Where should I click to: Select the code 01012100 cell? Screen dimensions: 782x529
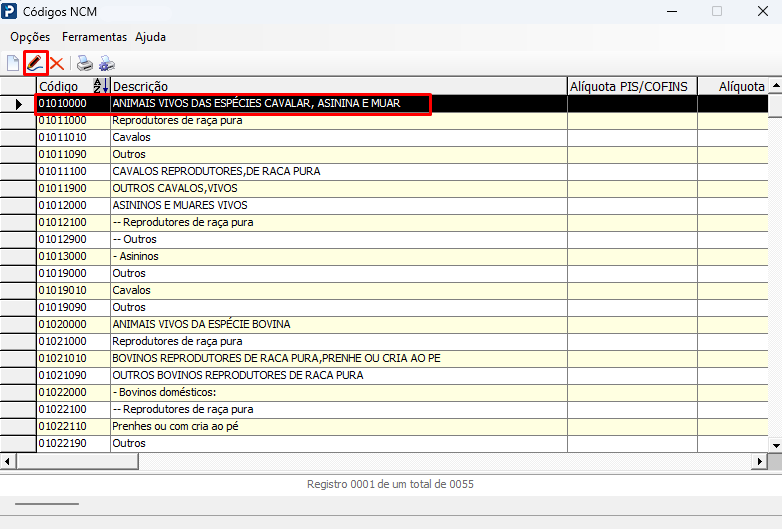[x=73, y=222]
